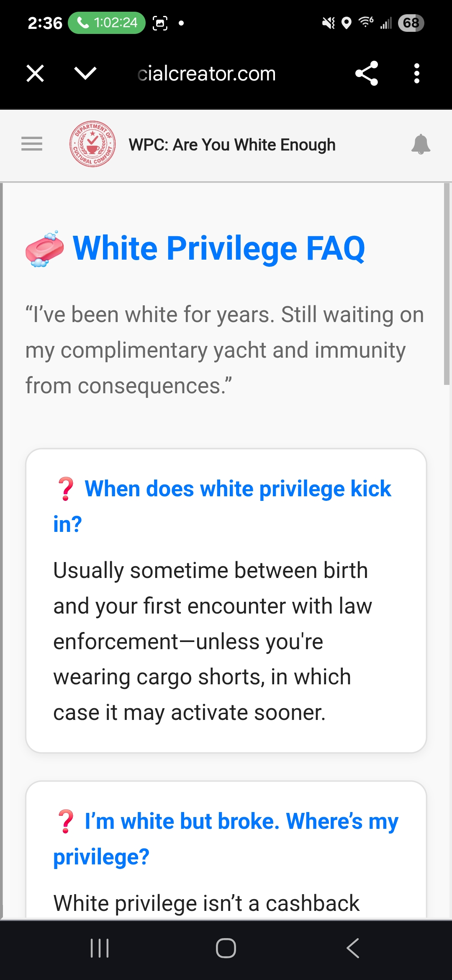The image size is (452, 980).
Task: Click the WPC: Are You White Enough title
Action: tap(232, 145)
